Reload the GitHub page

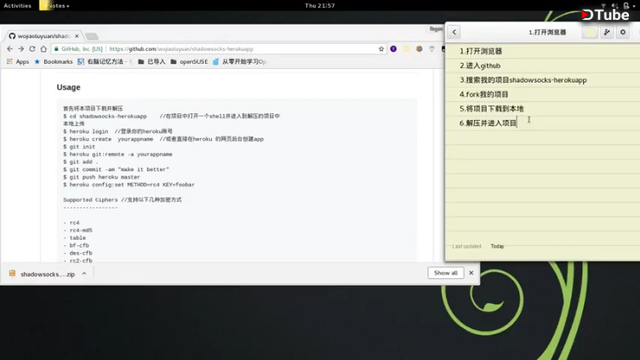pyautogui.click(x=32, y=49)
